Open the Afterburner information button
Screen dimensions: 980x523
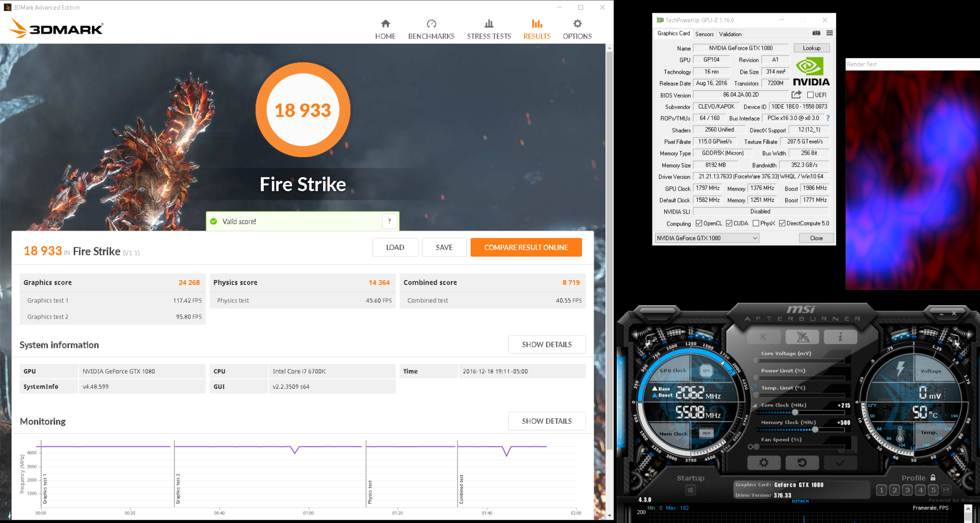click(x=840, y=337)
